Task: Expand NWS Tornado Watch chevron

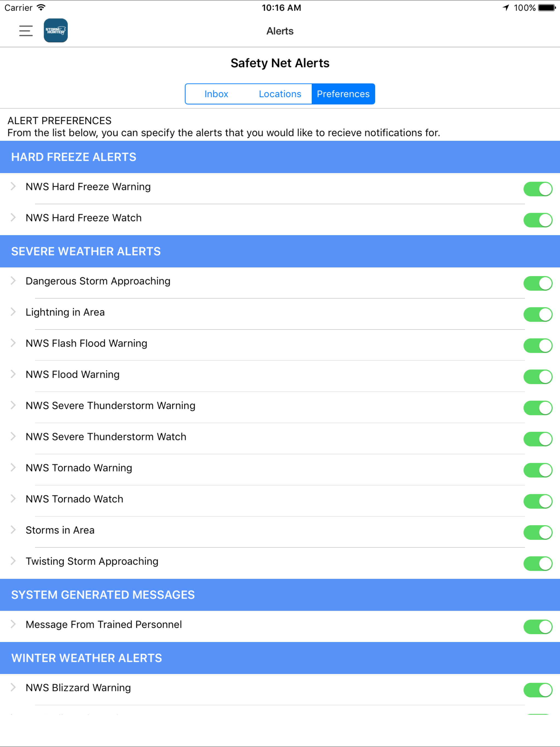Action: click(x=13, y=498)
